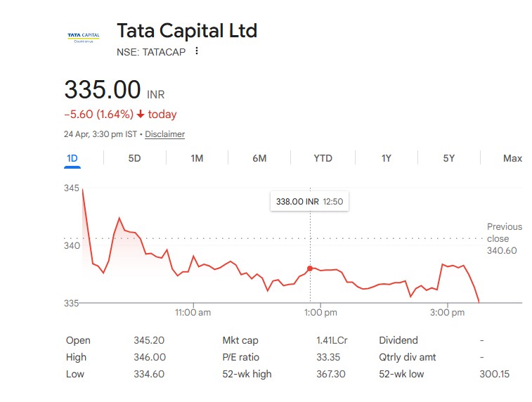This screenshot has height=402, width=532.
Task: Click the 335.00 current price
Action: (103, 91)
